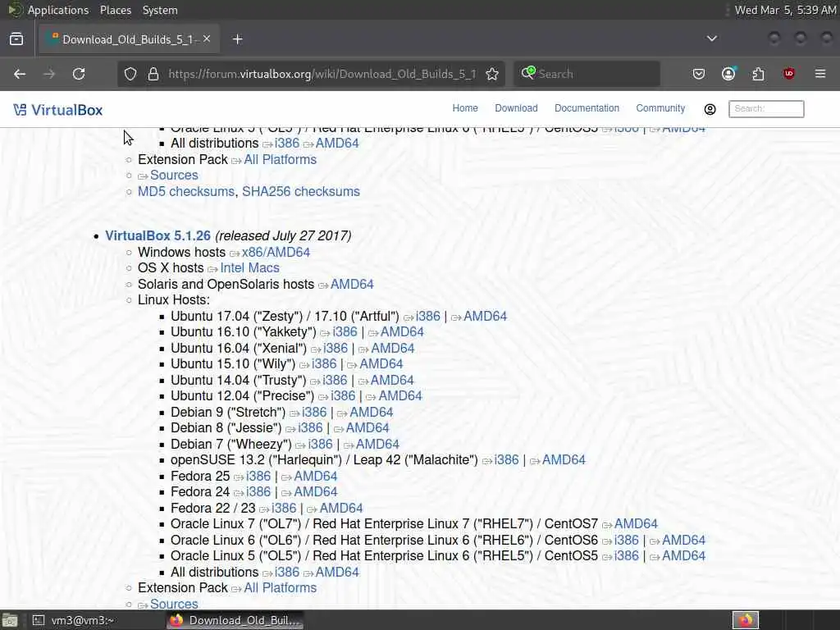The width and height of the screenshot is (840, 630).
Task: Open the Firefox View icon
Action: 16,39
